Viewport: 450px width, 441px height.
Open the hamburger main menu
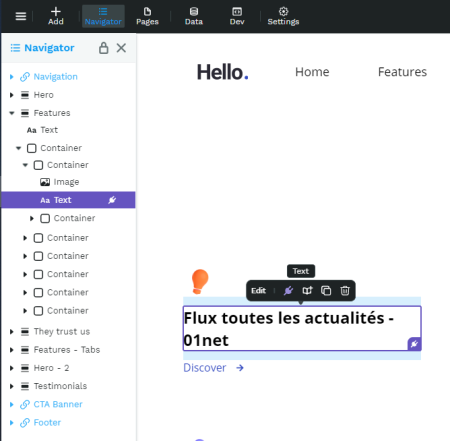pyautogui.click(x=21, y=16)
